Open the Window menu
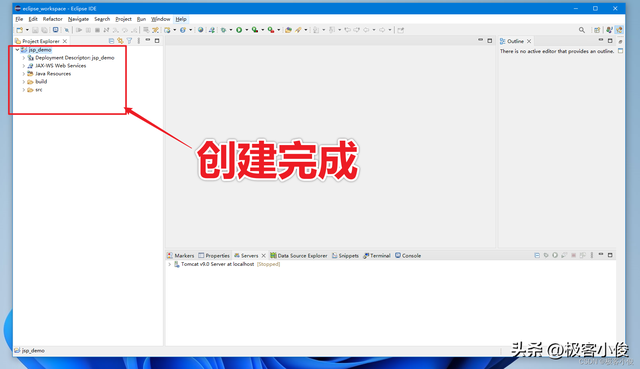 point(160,19)
